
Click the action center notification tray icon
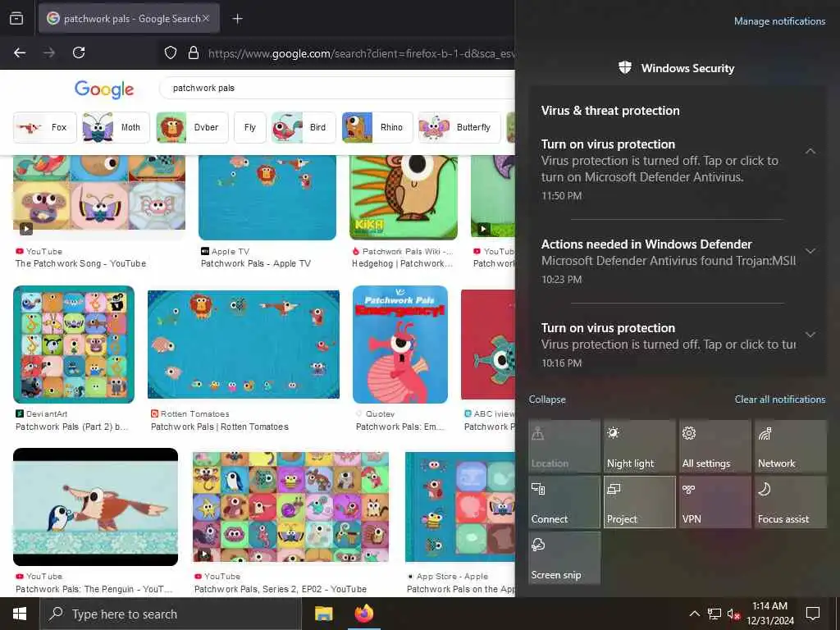[813, 614]
